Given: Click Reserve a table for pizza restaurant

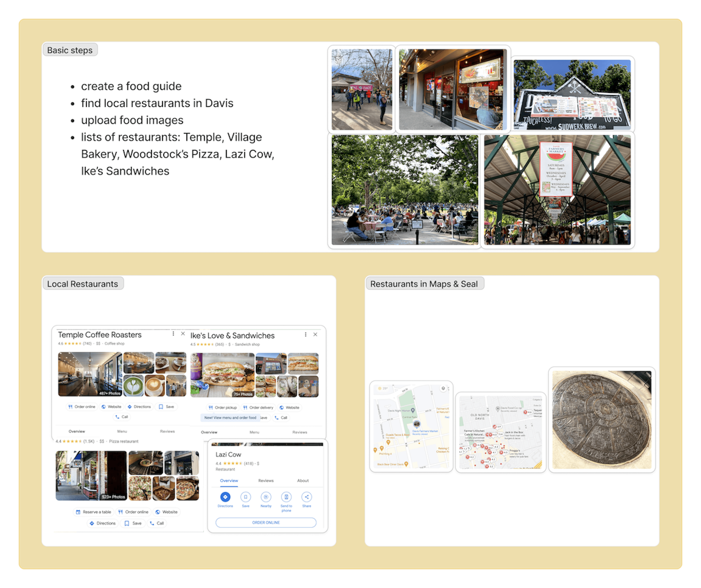Looking at the screenshot, I should click(93, 512).
